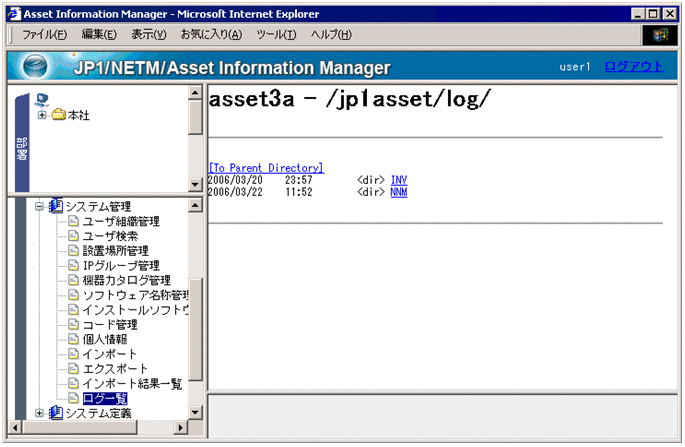Click menu tree scroll down arrow
685x447 pixels.
coord(195,412)
